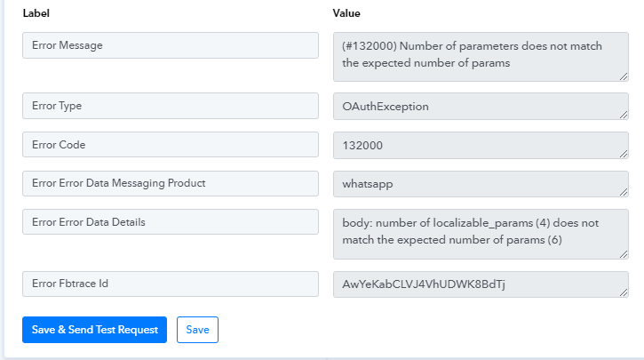Click the Error Type label field
Image resolution: width=644 pixels, height=360 pixels.
[x=170, y=106]
